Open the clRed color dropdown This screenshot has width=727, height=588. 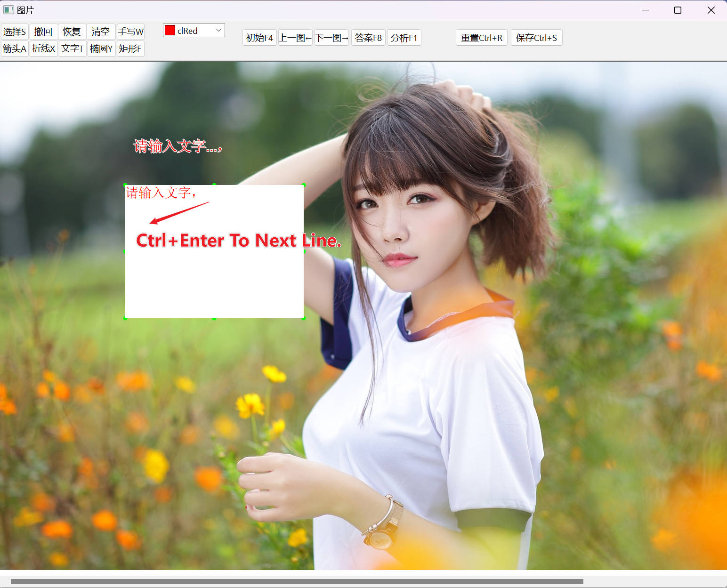click(x=194, y=31)
